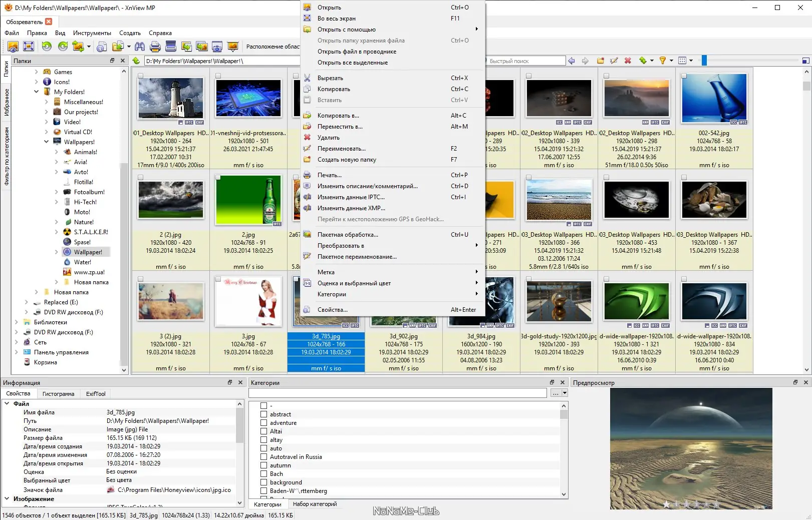
Task: Open the filter funnel dropdown arrow
Action: (x=671, y=61)
